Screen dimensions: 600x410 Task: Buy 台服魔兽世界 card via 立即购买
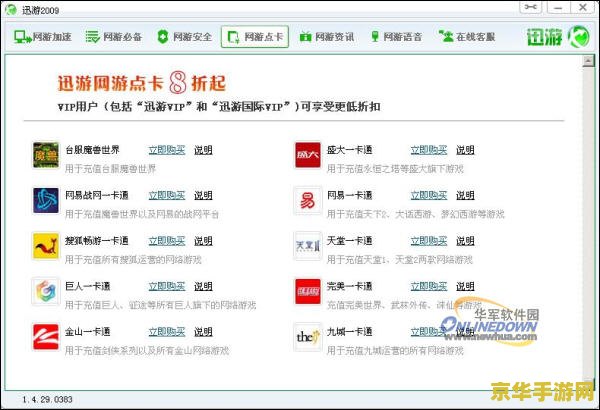[167, 150]
